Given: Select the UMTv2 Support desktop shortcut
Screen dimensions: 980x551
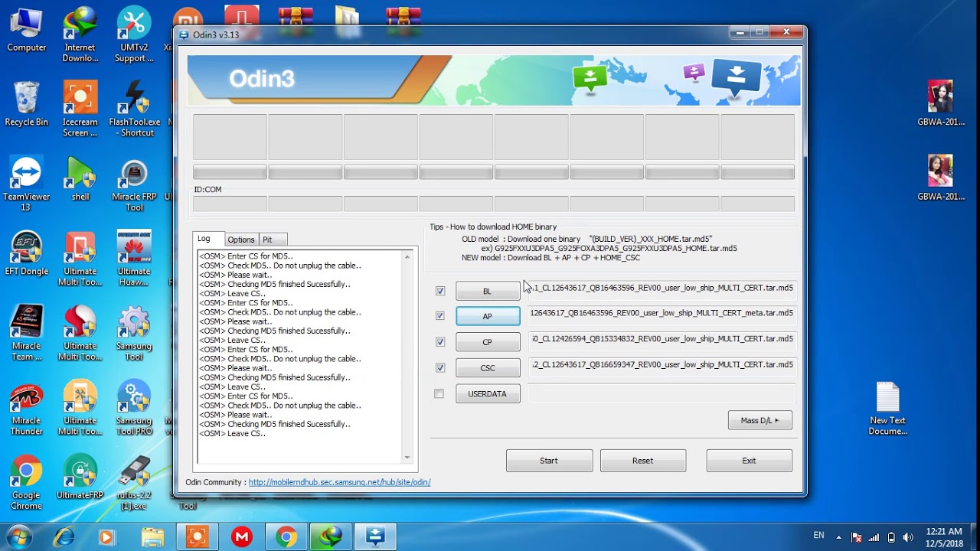Looking at the screenshot, I should point(134,35).
